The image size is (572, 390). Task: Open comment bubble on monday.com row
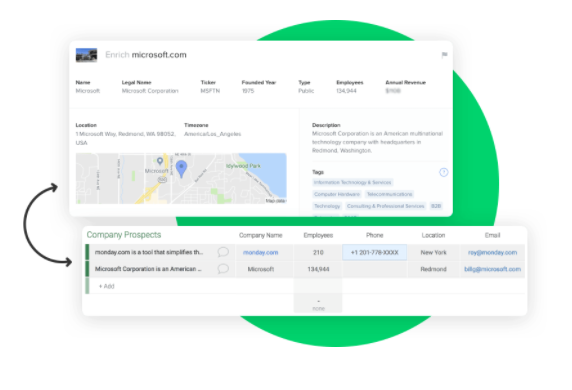tap(223, 252)
